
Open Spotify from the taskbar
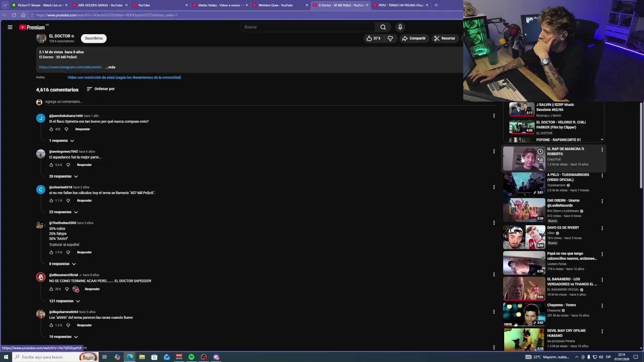tap(191, 357)
